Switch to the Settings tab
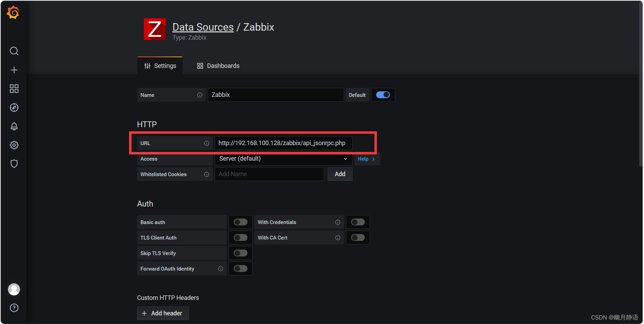The image size is (644, 324). click(x=160, y=66)
